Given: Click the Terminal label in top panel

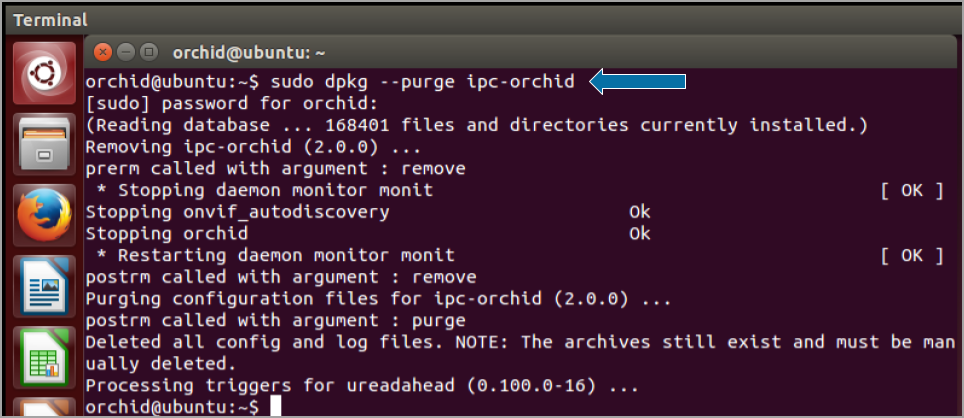Looking at the screenshot, I should [50, 19].
